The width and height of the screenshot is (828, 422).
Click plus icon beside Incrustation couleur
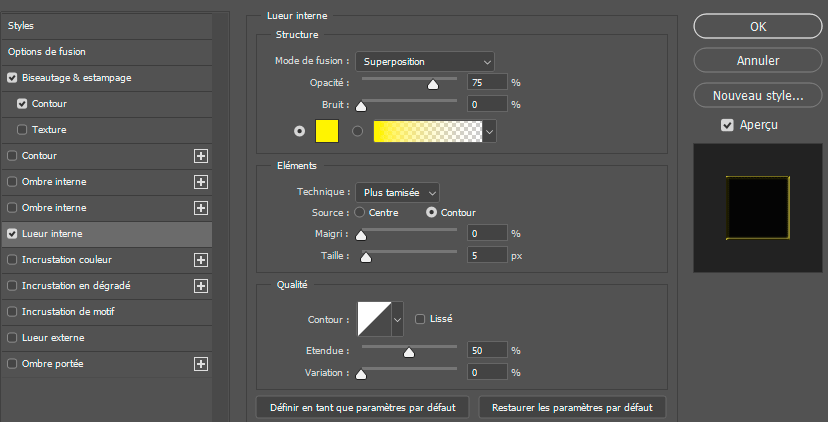pyautogui.click(x=200, y=260)
